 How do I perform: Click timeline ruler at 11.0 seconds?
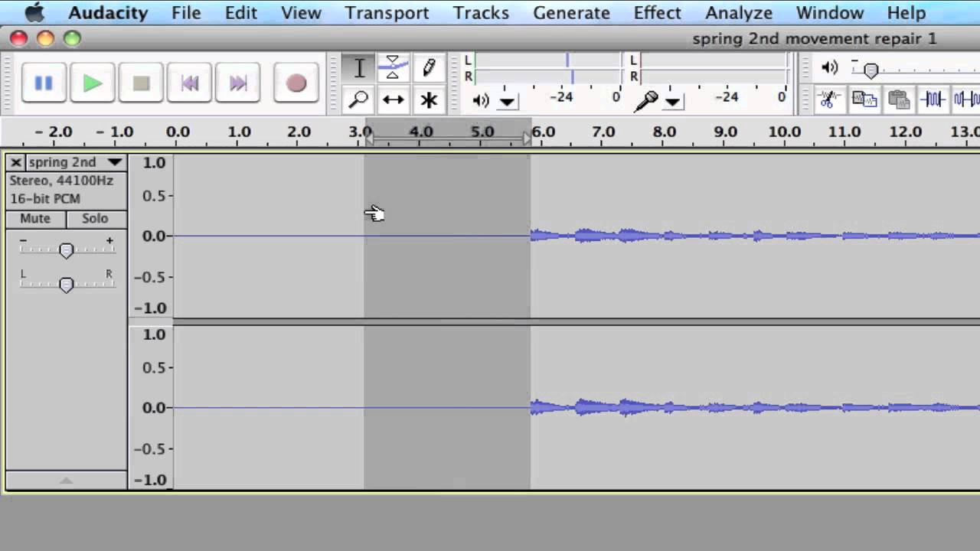tap(844, 132)
